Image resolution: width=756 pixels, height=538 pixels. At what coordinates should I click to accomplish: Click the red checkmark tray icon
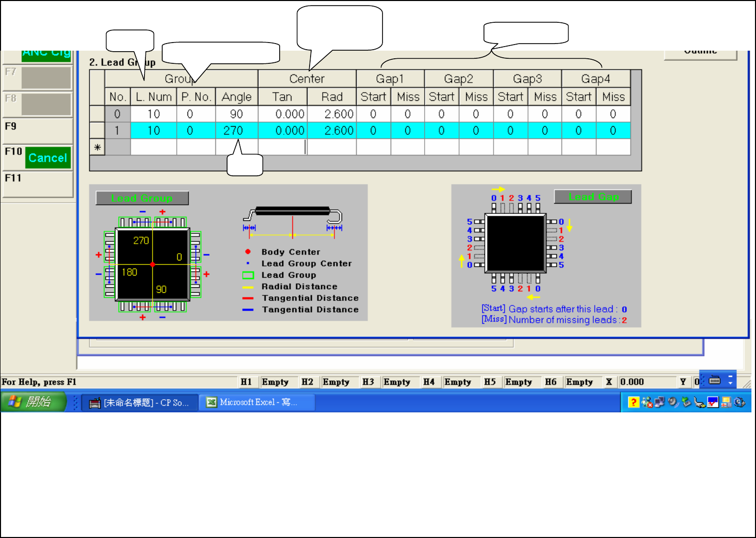pyautogui.click(x=713, y=402)
